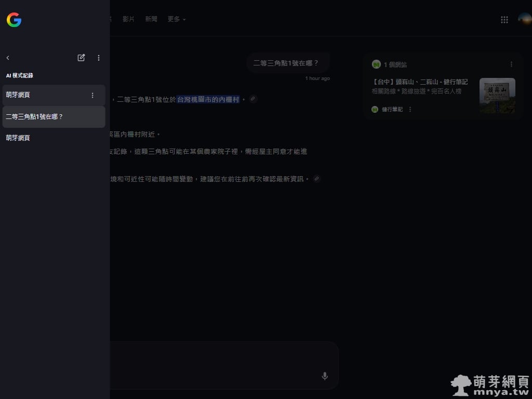Image resolution: width=532 pixels, height=399 pixels.
Task: Click the microphone voice input icon
Action: [325, 376]
